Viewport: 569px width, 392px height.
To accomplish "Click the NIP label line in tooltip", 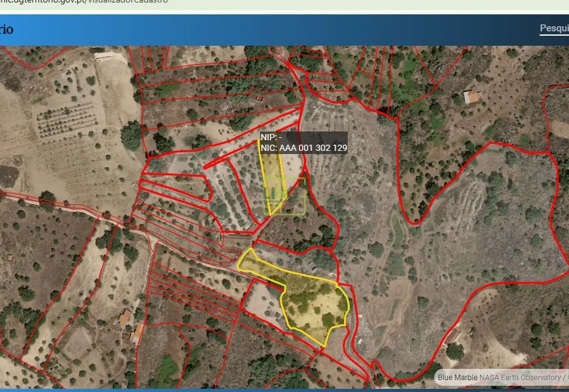I will point(272,137).
